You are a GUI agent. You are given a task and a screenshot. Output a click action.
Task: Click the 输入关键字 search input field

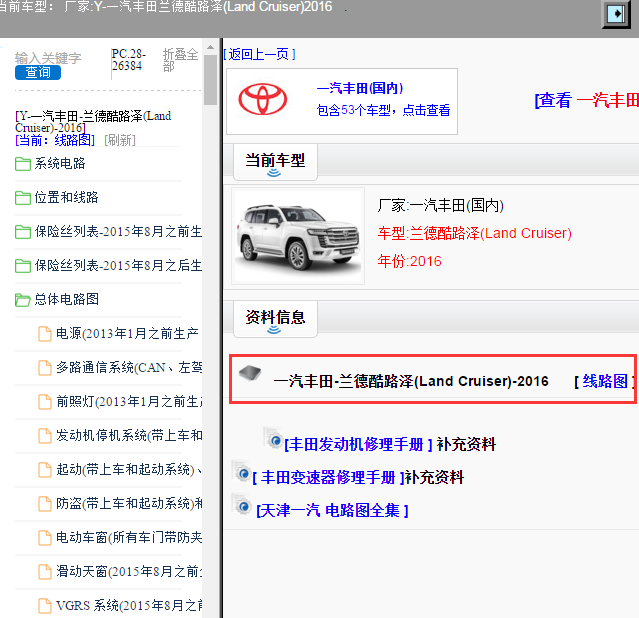pyautogui.click(x=48, y=58)
